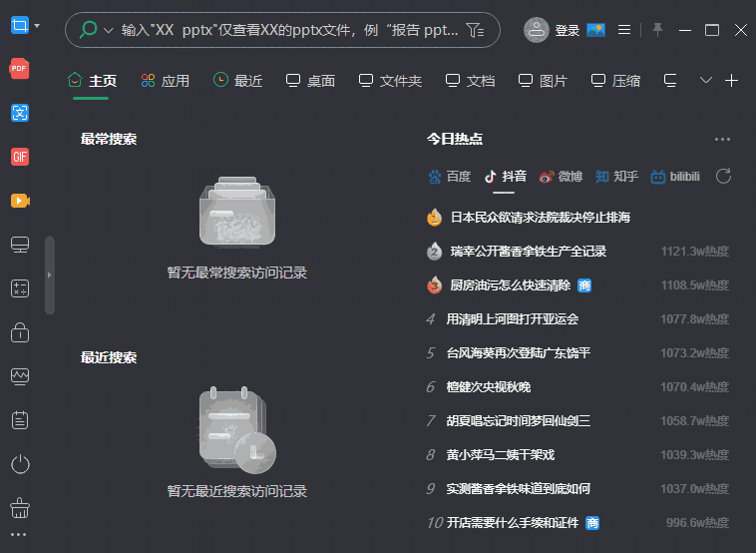The image size is (756, 553).
Task: Open the performance monitor sidebar icon
Action: pos(20,376)
